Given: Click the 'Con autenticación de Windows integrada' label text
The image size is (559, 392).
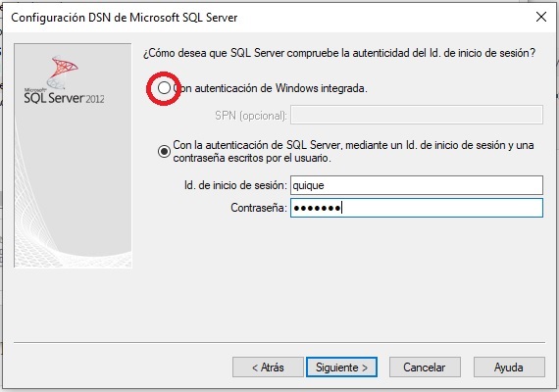Looking at the screenshot, I should (270, 88).
